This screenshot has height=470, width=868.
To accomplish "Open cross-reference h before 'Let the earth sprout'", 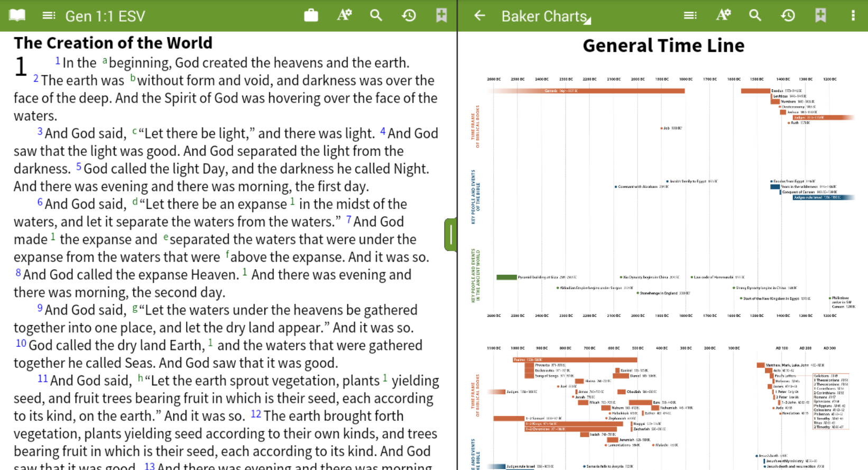I will (141, 378).
